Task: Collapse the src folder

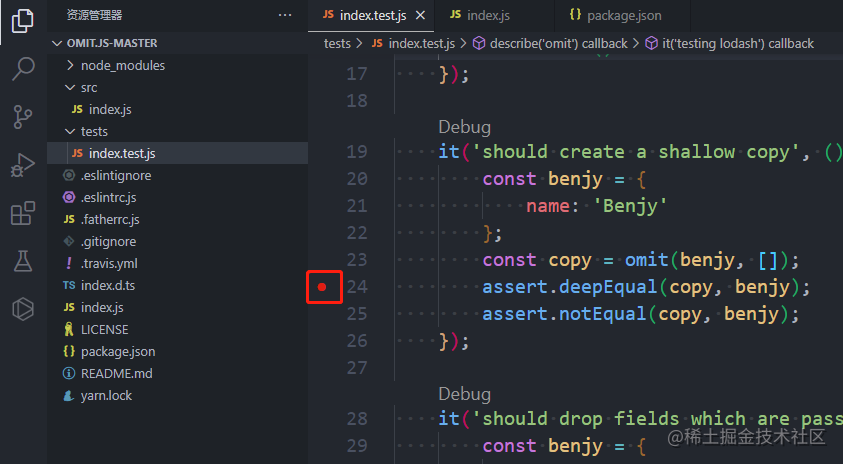Action: [x=81, y=87]
